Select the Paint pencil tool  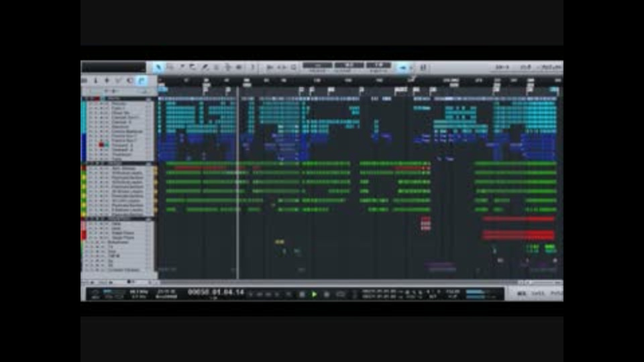[205, 67]
